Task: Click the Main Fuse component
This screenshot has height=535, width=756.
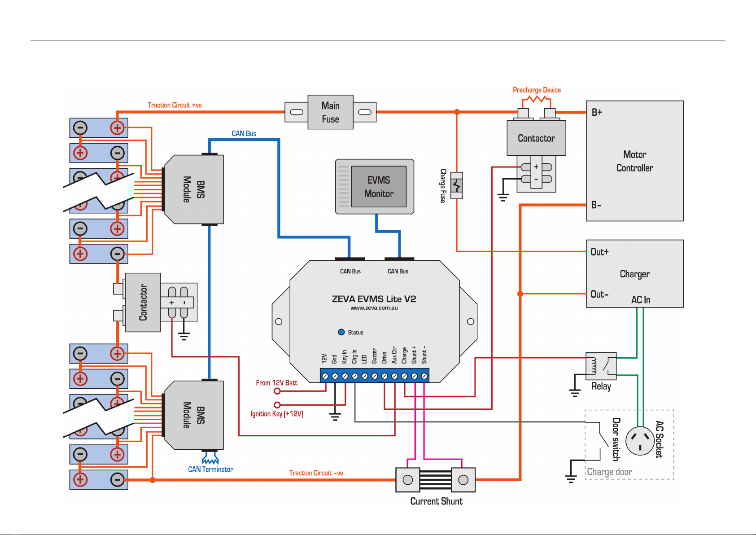Action: (x=330, y=112)
